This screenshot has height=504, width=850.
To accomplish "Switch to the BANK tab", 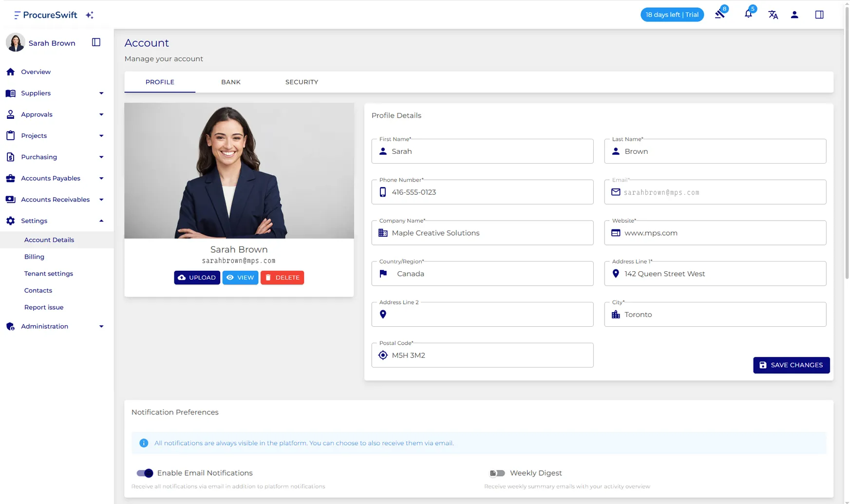I will [230, 82].
